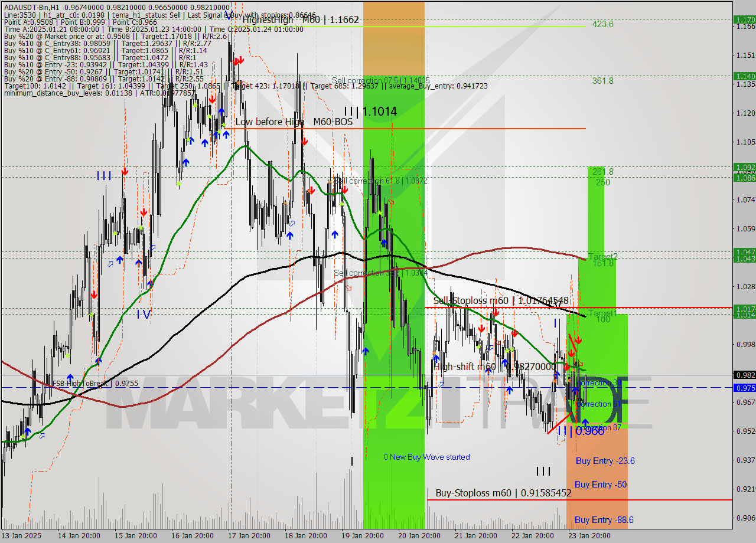Click the Sell-Stoploss m60 | 1.01764548 label
Image resolution: width=756 pixels, height=543 pixels.
[x=501, y=300]
